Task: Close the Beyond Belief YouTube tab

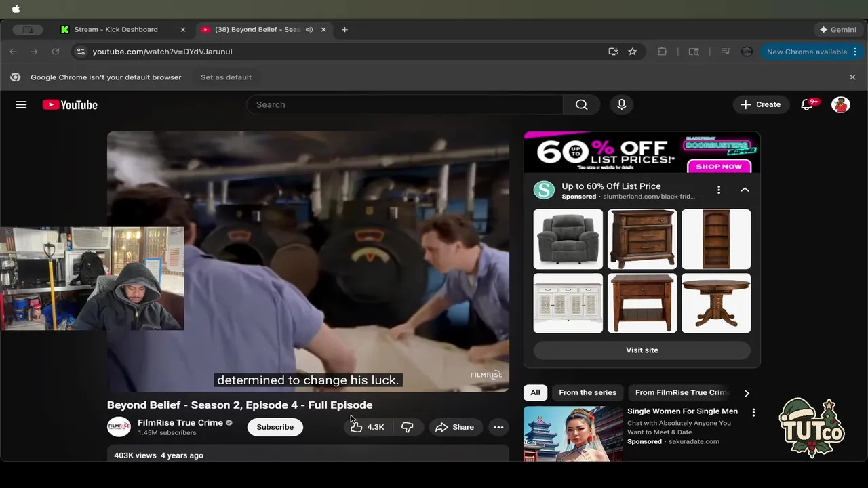Action: coord(323,30)
